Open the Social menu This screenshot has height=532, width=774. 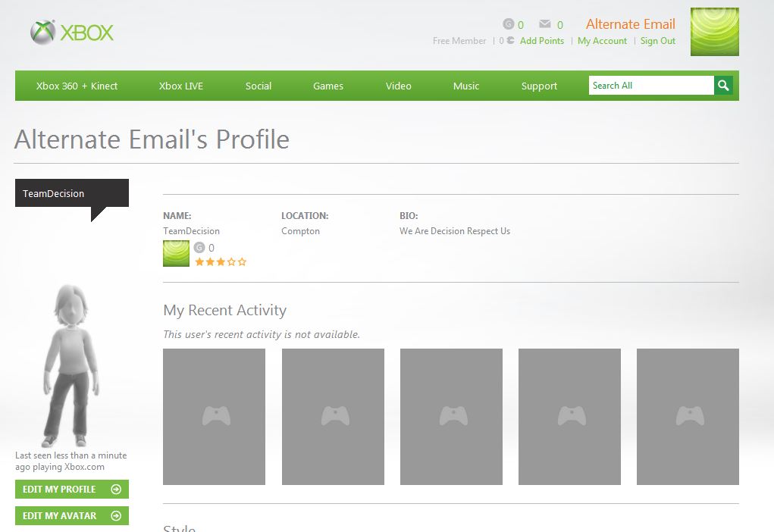click(259, 86)
